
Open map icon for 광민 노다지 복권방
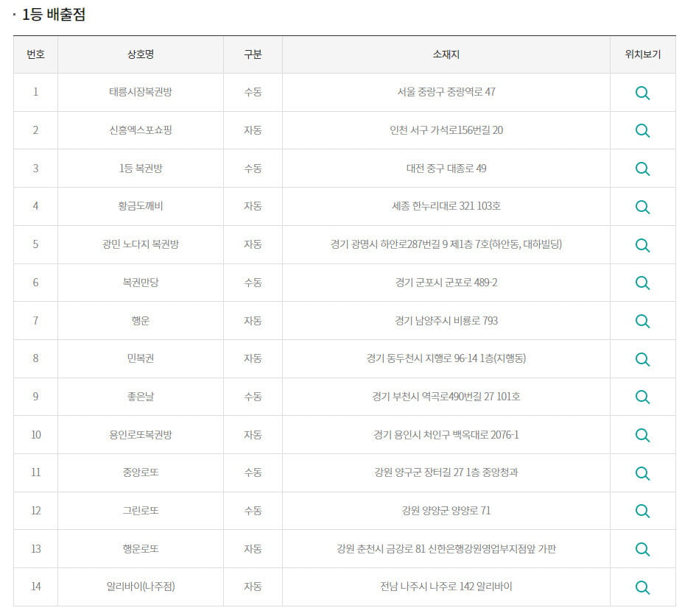[642, 245]
